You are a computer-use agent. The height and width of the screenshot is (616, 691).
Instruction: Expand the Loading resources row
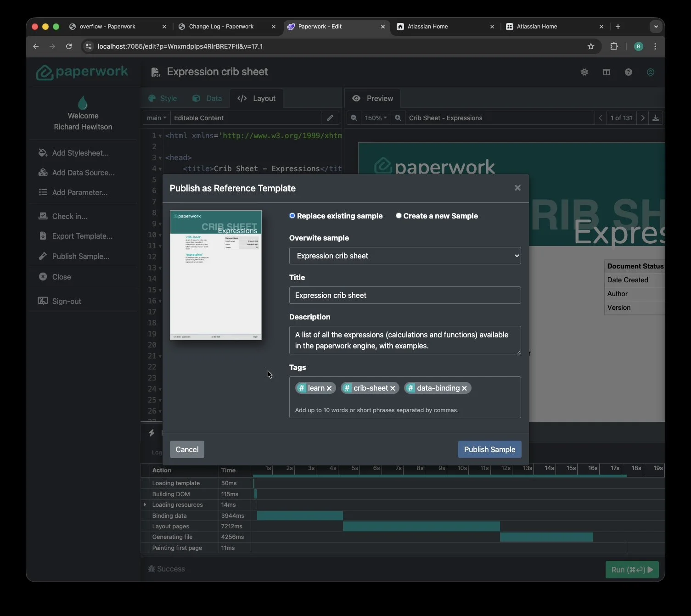tap(145, 504)
